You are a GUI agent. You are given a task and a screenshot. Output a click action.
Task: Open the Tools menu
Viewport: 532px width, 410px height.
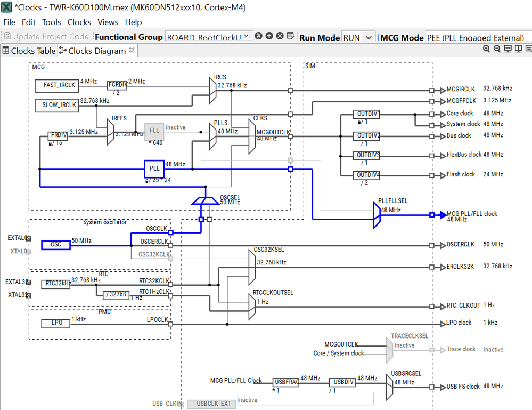point(51,22)
